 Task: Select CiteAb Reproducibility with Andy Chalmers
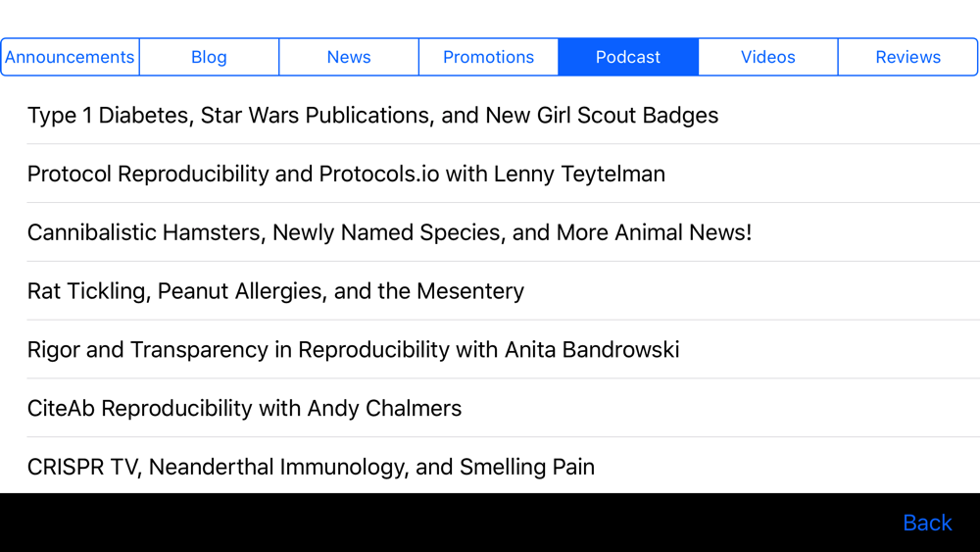[244, 409]
